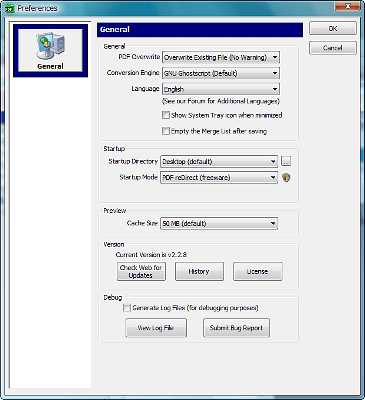Click the Conversion Engine label

click(x=133, y=73)
